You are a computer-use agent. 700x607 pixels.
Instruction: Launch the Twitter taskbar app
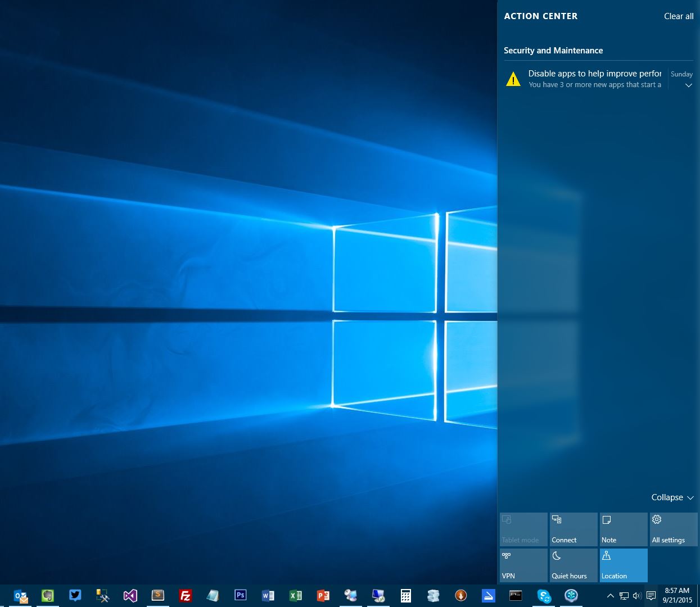coord(75,596)
